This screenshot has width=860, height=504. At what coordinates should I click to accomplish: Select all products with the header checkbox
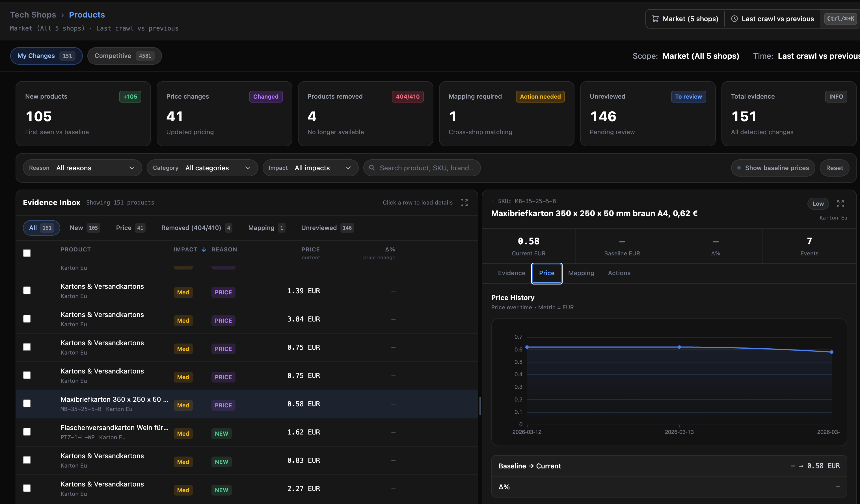click(x=27, y=253)
